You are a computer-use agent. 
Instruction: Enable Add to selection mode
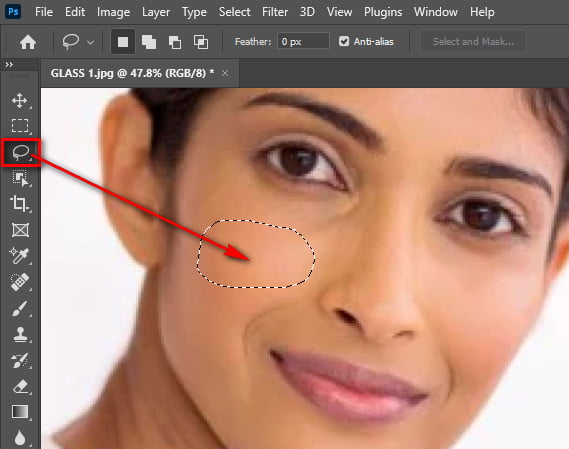pos(149,42)
